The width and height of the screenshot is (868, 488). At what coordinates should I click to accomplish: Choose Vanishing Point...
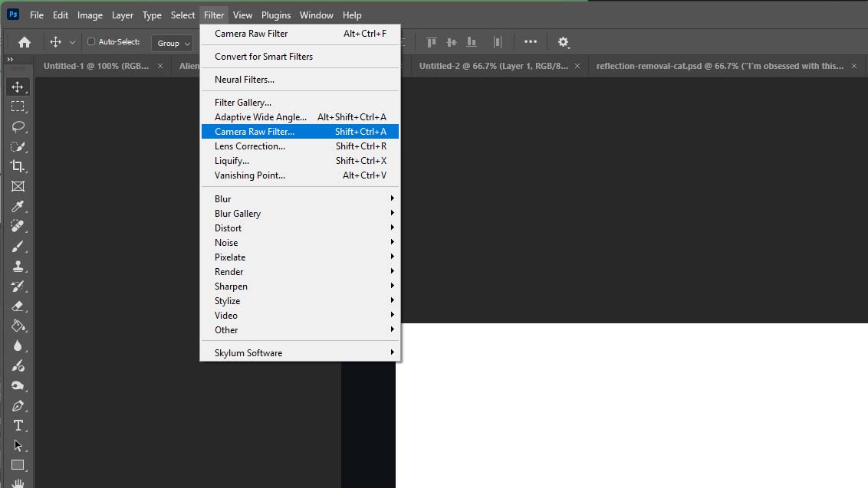(x=300, y=175)
